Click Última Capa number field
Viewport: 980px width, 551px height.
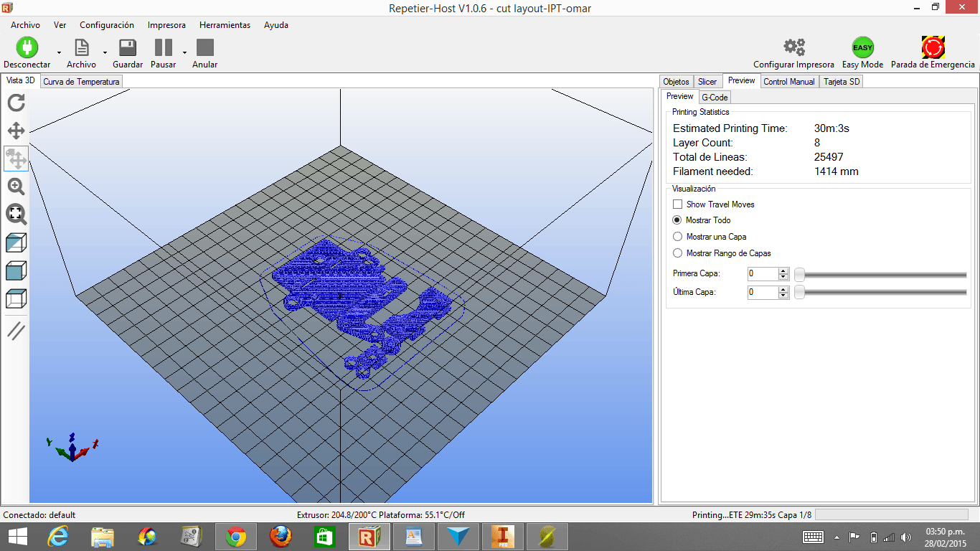coord(763,292)
